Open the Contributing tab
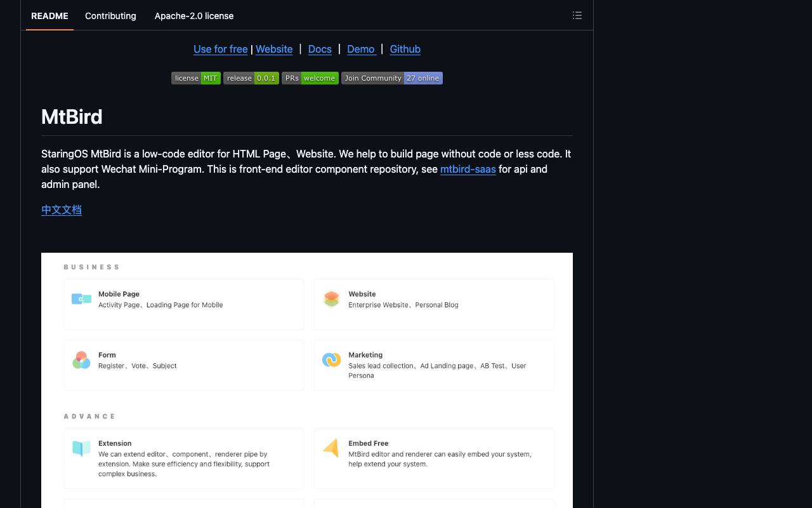Screen dimensions: 812x508 pos(110,16)
